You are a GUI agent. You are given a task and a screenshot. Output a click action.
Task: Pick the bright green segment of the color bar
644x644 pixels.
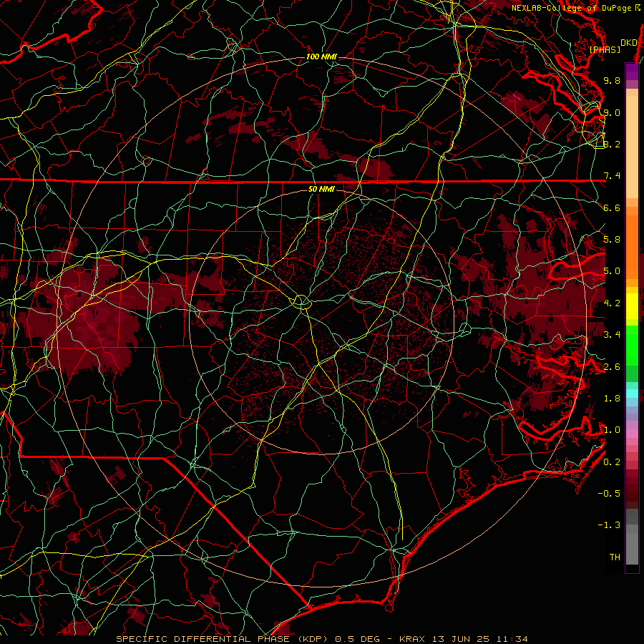point(632,345)
